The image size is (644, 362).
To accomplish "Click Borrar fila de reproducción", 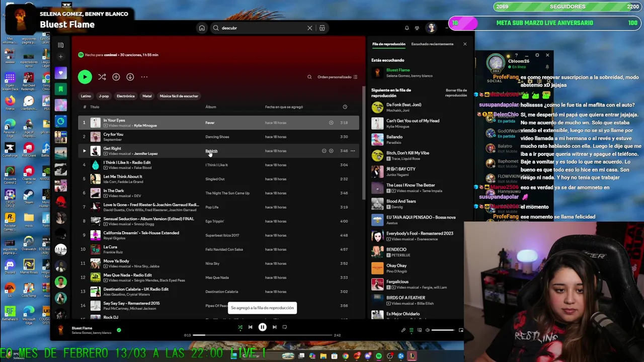I will click(x=456, y=93).
